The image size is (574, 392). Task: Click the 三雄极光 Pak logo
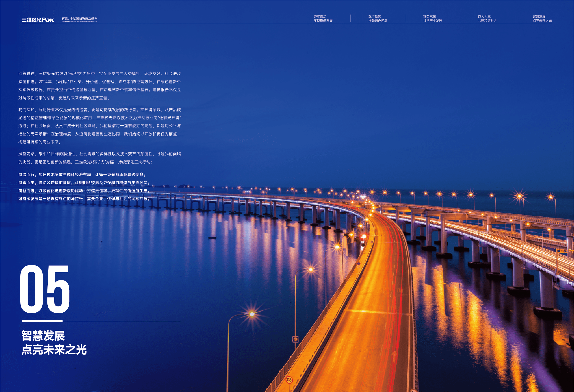(38, 20)
